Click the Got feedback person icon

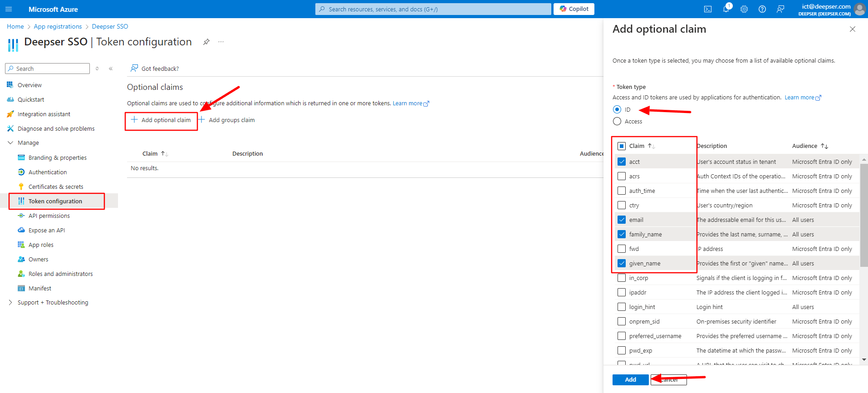click(x=134, y=68)
